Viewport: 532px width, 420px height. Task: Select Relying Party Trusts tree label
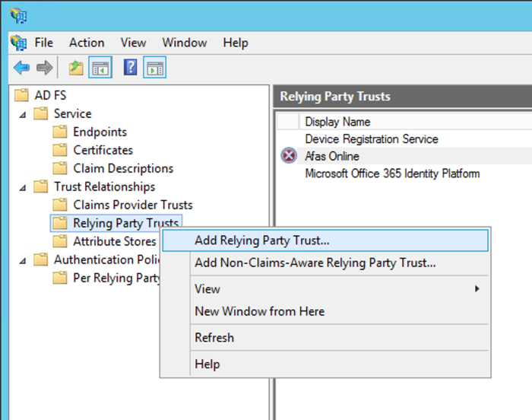tap(125, 223)
